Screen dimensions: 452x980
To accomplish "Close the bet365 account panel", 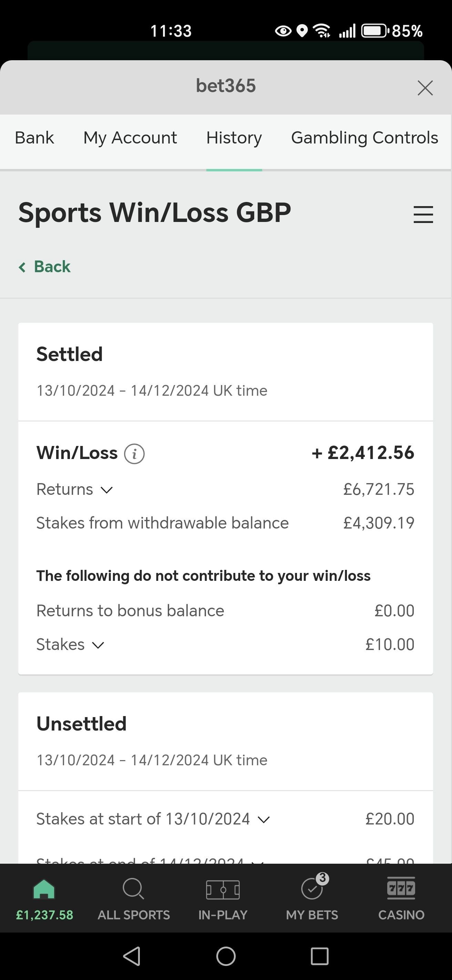I will [425, 88].
